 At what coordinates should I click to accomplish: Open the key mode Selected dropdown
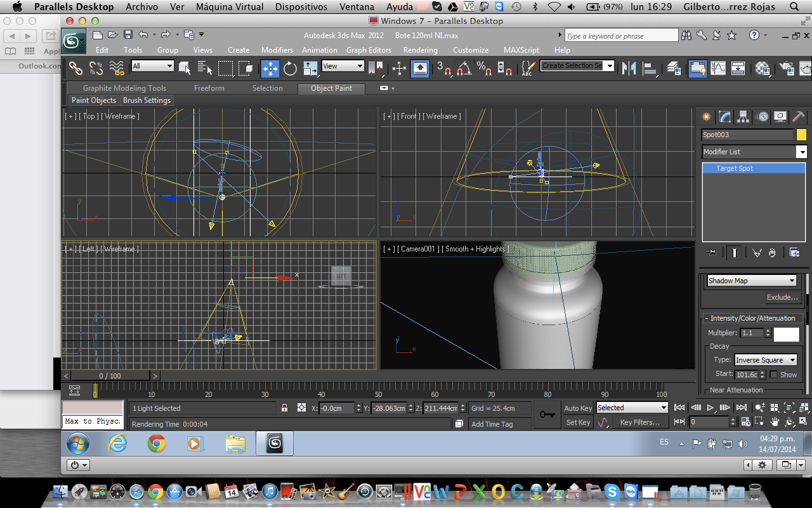(632, 408)
